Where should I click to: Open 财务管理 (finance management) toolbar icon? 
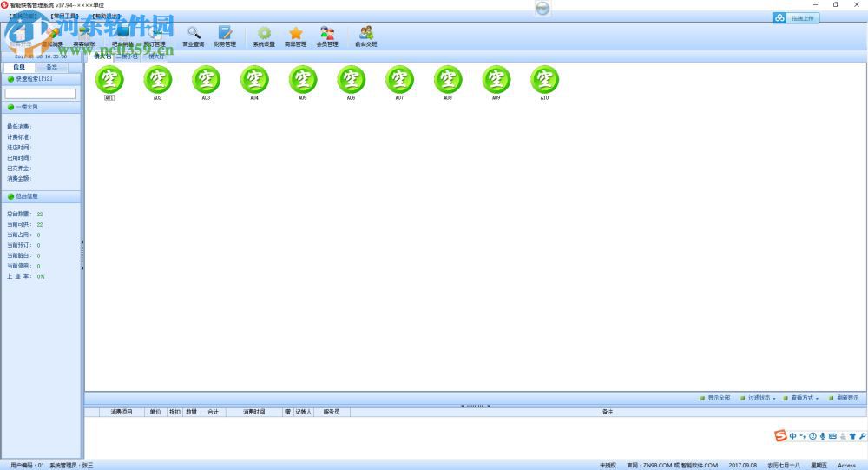[x=225, y=36]
